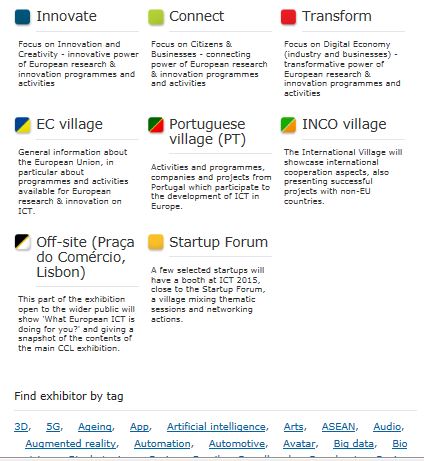This screenshot has height=461, width=424.
Task: Filter exhibitors by Artificial intelligence tag
Action: pos(216,427)
